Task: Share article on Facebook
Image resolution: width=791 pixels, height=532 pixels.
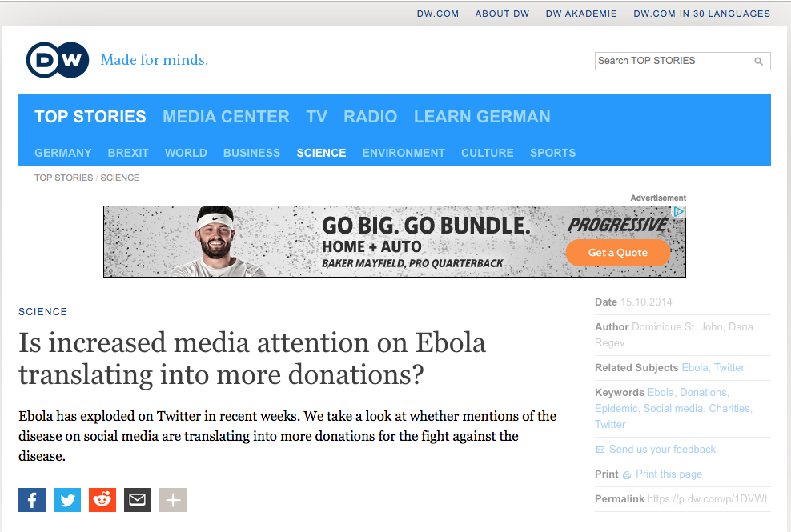Action: click(x=32, y=500)
